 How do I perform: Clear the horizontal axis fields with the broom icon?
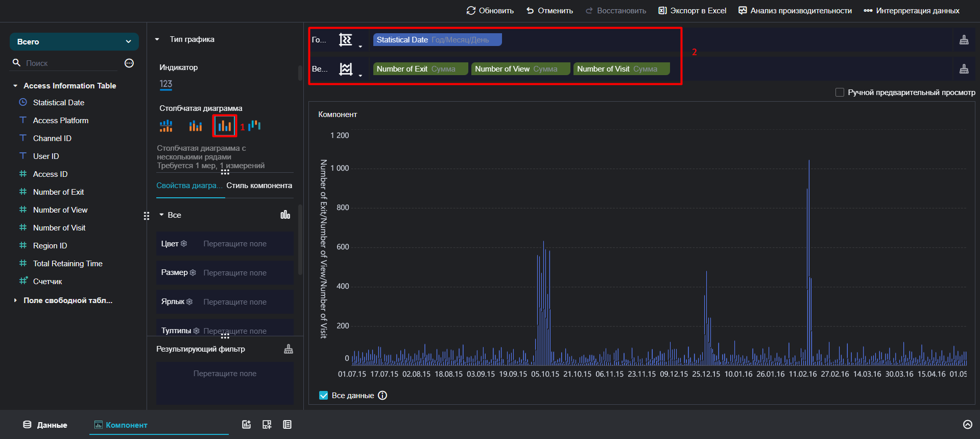964,40
